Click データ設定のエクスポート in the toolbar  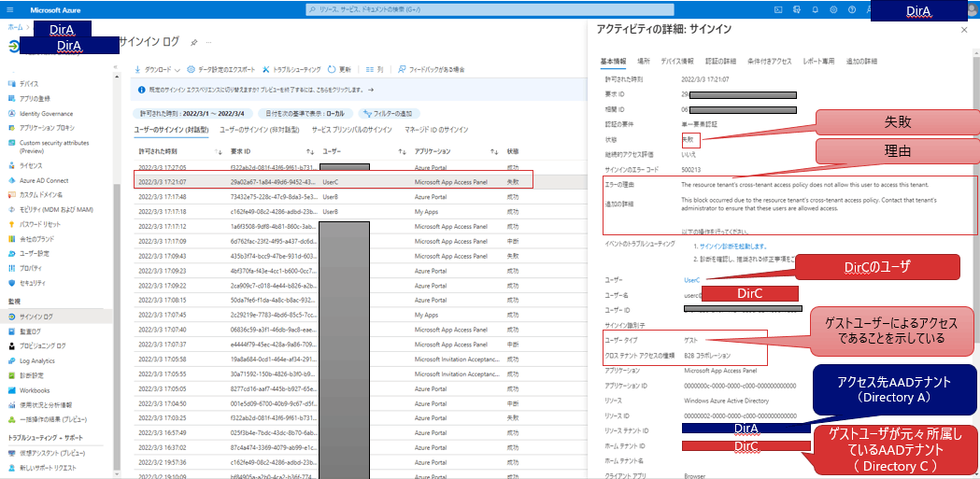220,69
